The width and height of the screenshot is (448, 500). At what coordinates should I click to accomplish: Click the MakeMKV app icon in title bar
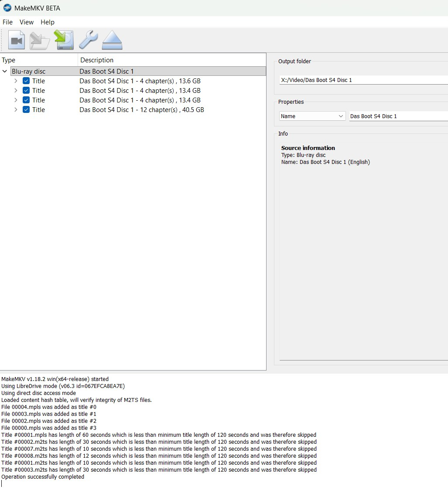point(7,8)
